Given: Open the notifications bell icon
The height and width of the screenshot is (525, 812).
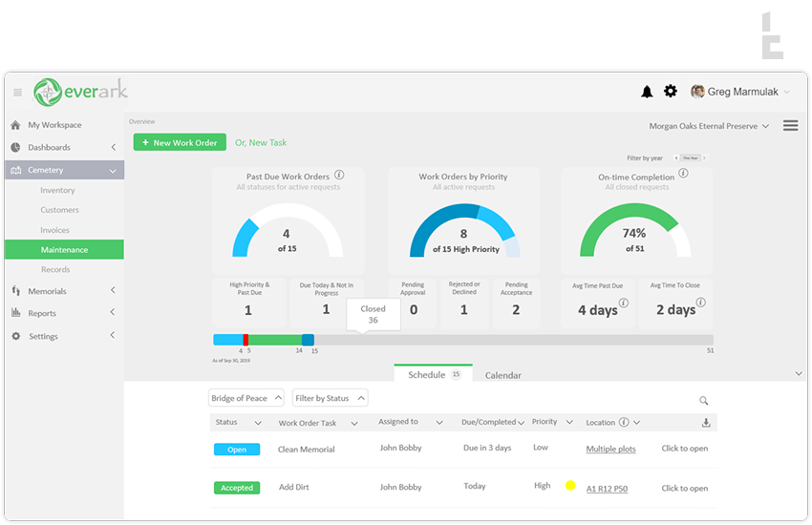Looking at the screenshot, I should [x=647, y=92].
